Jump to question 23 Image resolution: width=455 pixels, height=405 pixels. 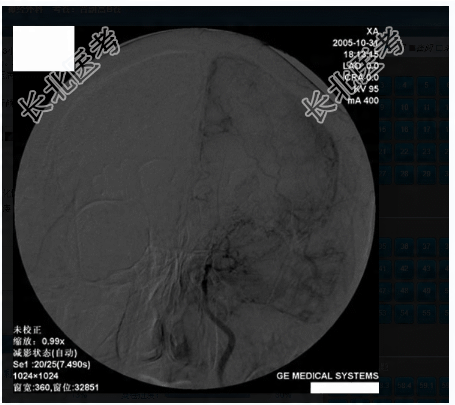(426, 152)
